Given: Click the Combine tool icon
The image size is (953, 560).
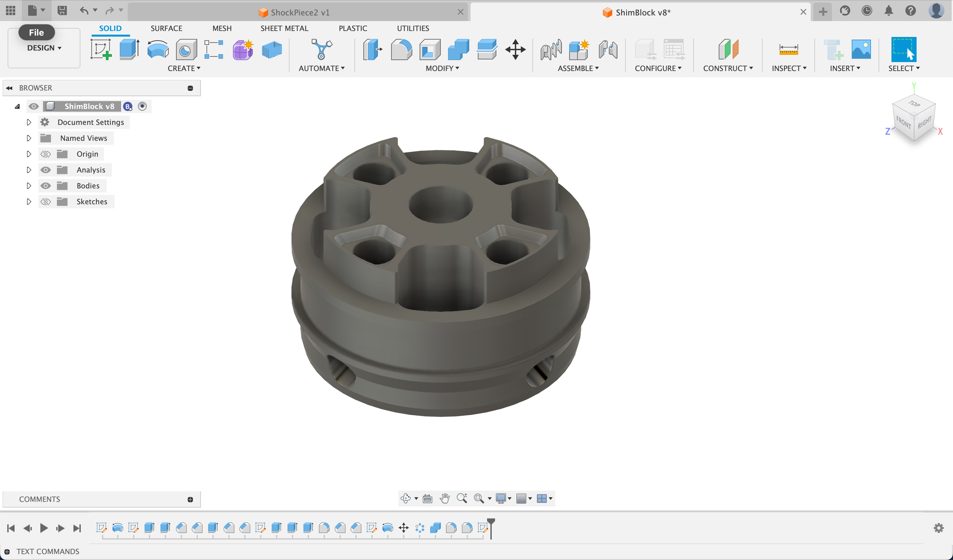Looking at the screenshot, I should coord(458,50).
